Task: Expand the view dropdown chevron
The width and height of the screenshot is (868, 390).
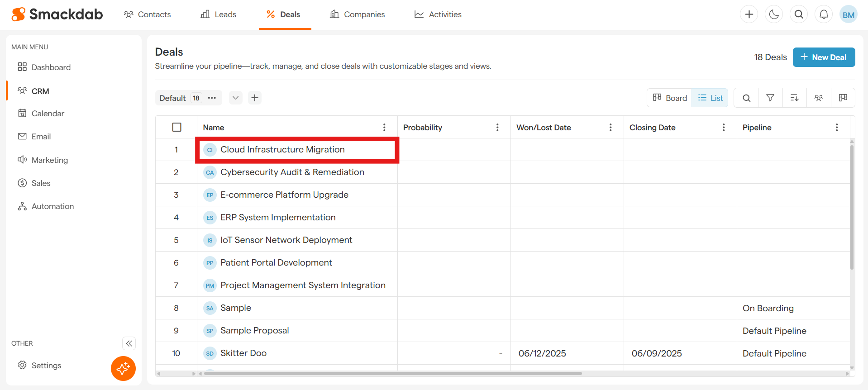Action: [x=235, y=98]
